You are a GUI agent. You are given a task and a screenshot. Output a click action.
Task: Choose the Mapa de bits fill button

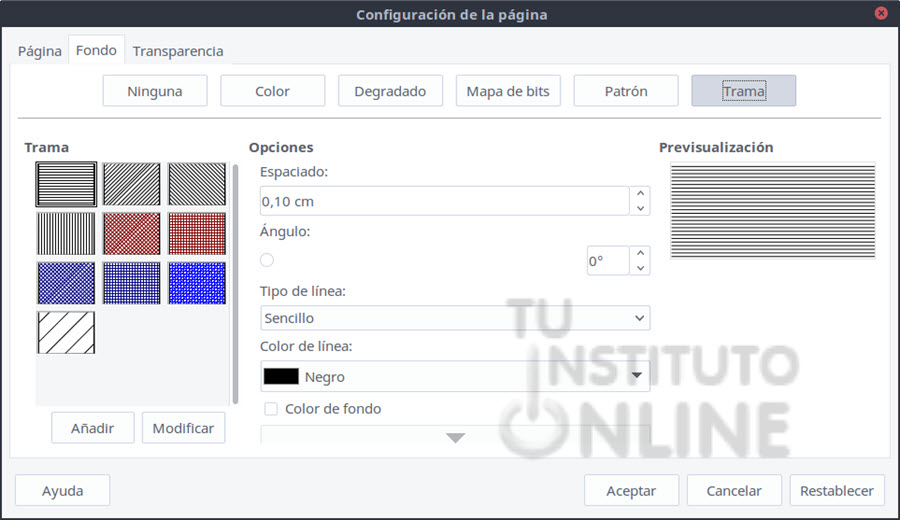508,91
